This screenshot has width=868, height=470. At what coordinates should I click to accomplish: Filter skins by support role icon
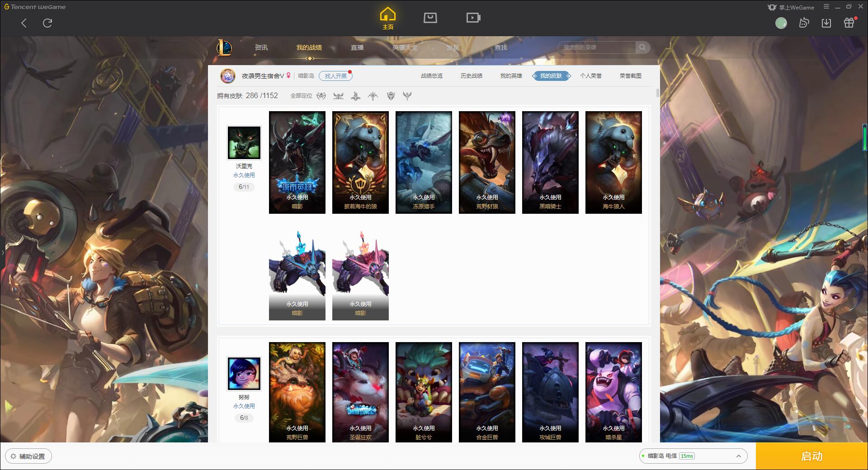(x=407, y=96)
